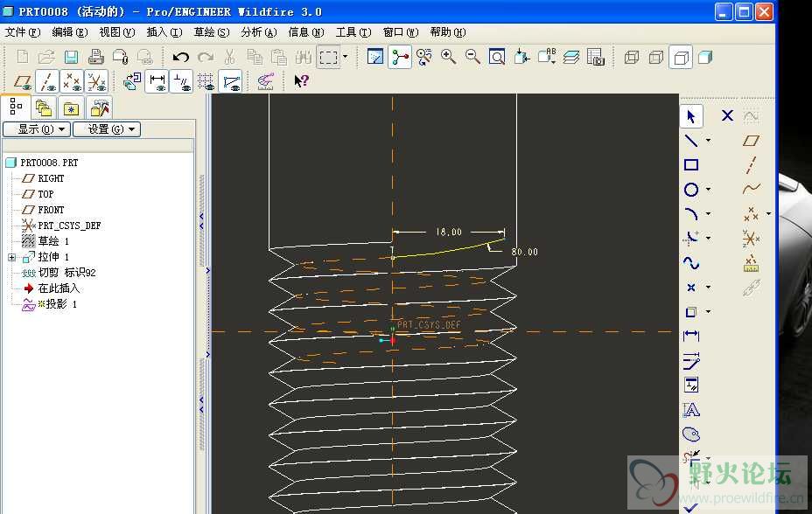
Task: Switch to the favorites tab
Action: click(x=71, y=108)
